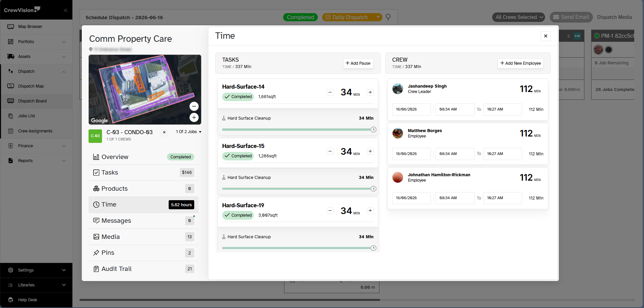644x308 pixels.
Task: Click Add New Employee button
Action: coord(520,63)
